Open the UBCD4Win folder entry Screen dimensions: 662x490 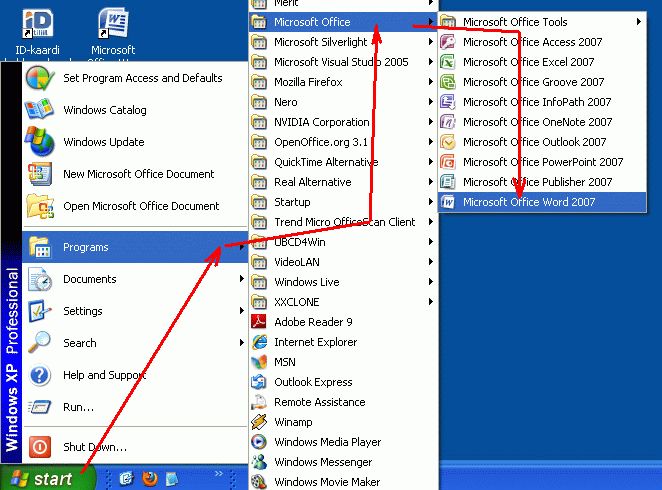click(343, 242)
